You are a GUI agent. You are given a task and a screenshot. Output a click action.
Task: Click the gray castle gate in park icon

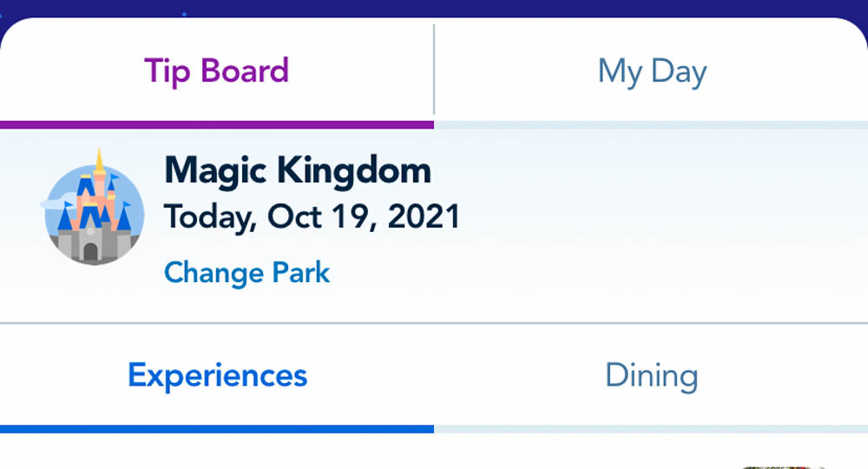click(91, 252)
